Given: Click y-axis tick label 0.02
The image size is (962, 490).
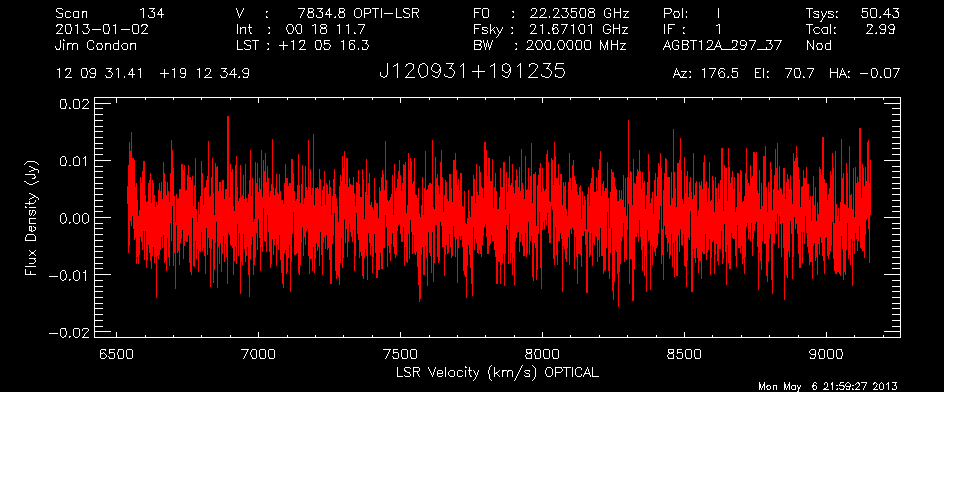Looking at the screenshot, I should pyautogui.click(x=74, y=104).
